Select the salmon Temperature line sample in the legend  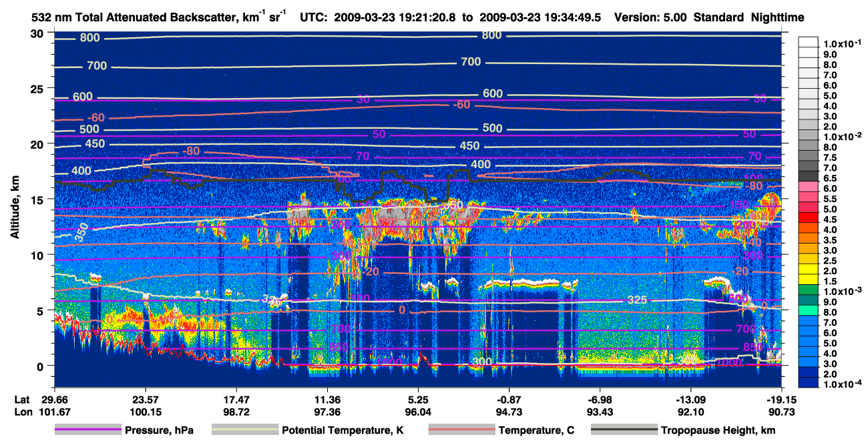pyautogui.click(x=461, y=430)
